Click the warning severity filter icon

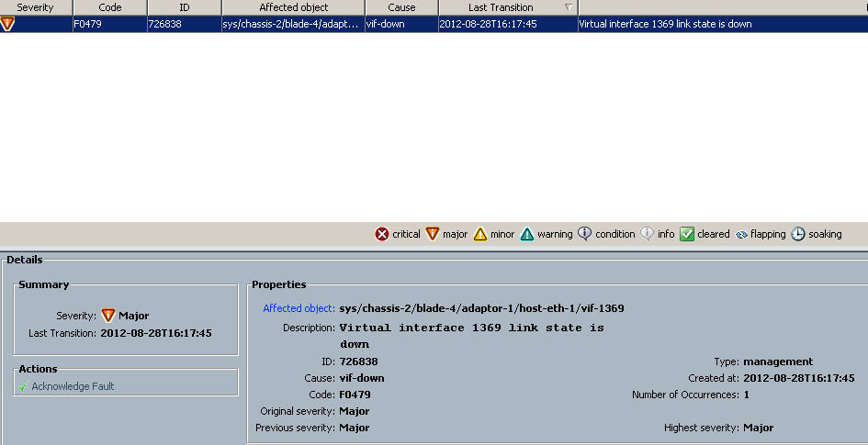tap(527, 234)
